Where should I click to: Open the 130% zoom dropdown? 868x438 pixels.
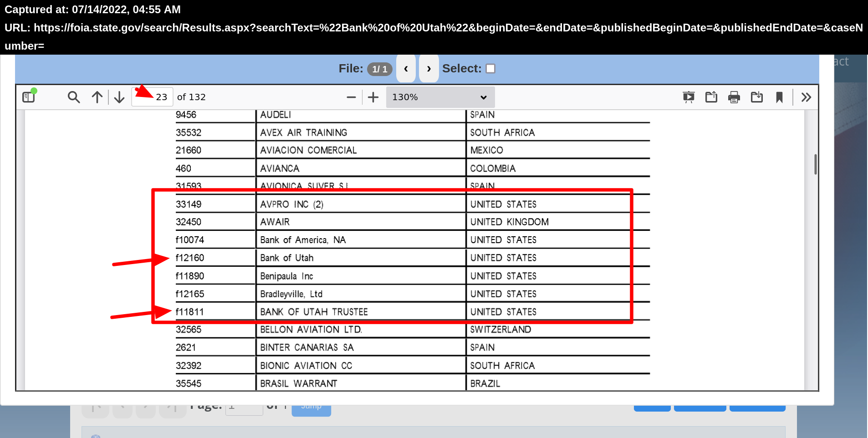tap(440, 97)
